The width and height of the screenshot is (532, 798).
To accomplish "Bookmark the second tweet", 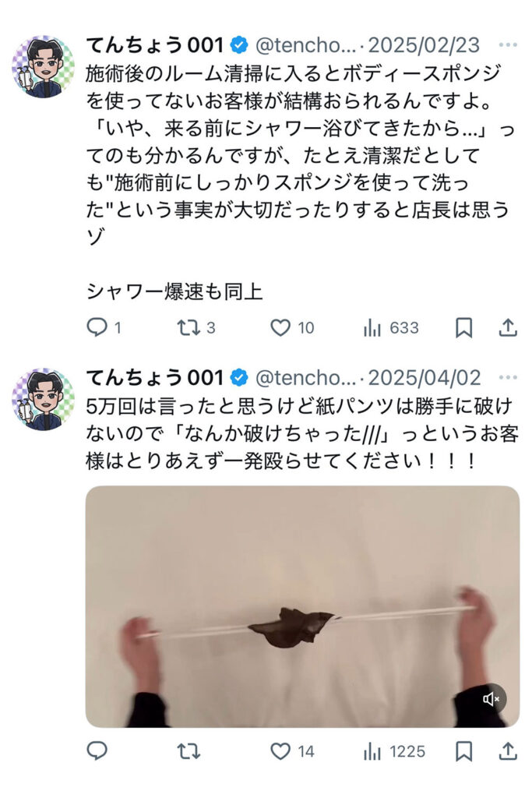I will point(463,751).
